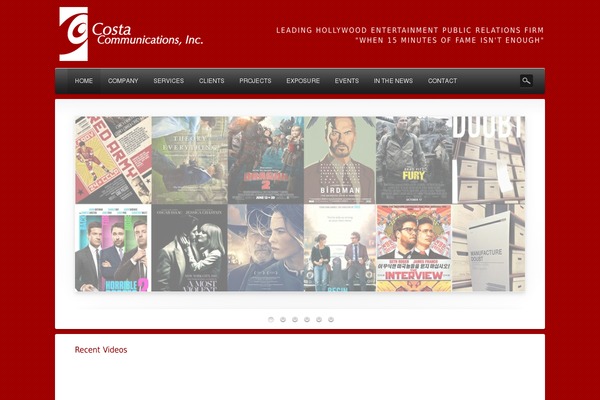Click the Begin Again poster

(340, 248)
